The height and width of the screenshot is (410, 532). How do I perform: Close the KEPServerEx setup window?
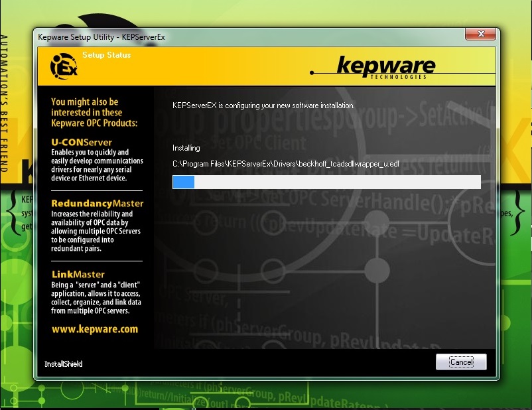pos(480,34)
